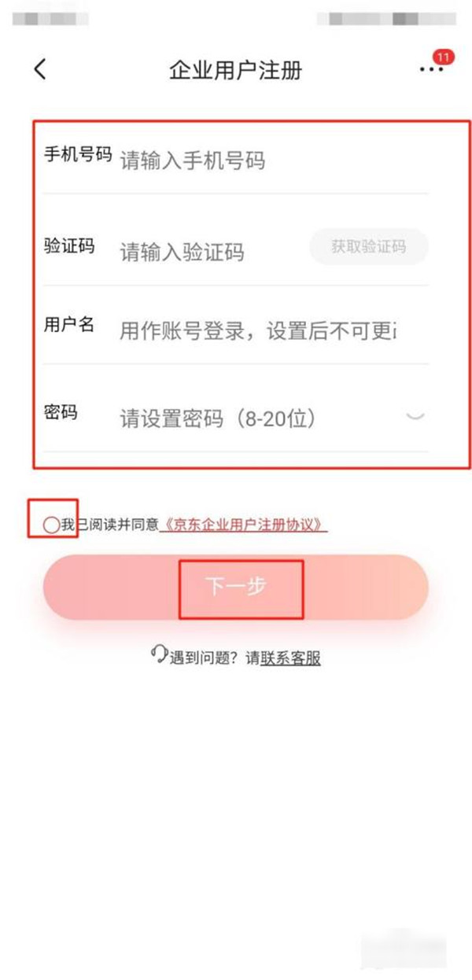472x980 pixels.
Task: Click the 密码 field label
Action: pos(61,412)
